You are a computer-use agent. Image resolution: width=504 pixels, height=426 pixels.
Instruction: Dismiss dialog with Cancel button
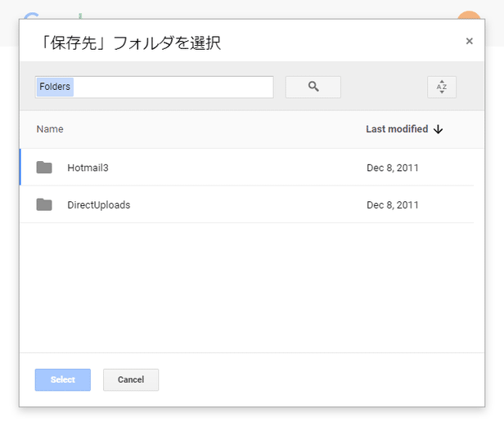[131, 379]
